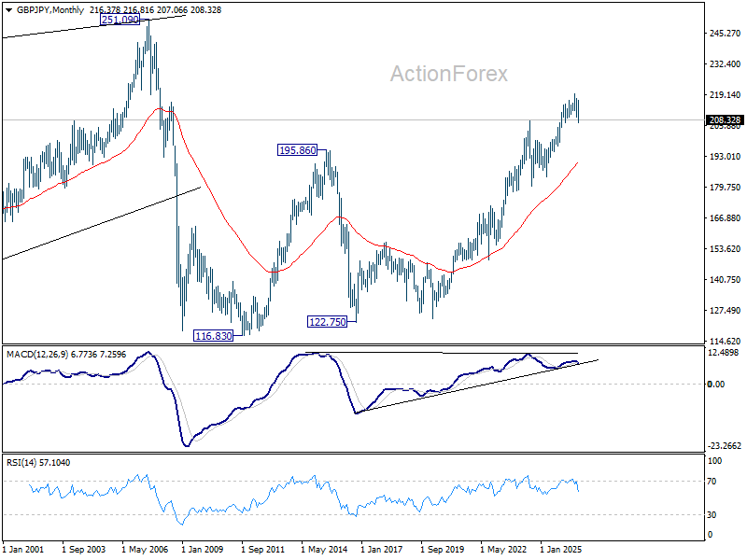Click the 1 May 2014 date marker
The height and width of the screenshot is (560, 747).
click(324, 549)
